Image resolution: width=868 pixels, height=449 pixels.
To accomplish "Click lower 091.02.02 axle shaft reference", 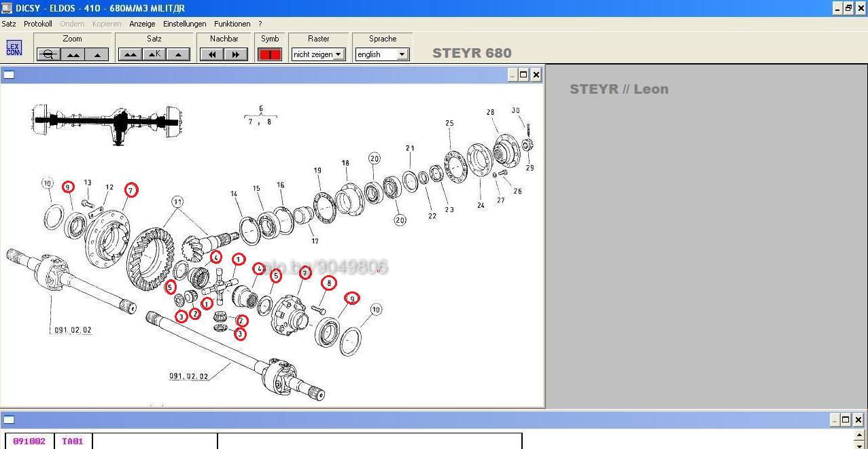I will pos(189,376).
